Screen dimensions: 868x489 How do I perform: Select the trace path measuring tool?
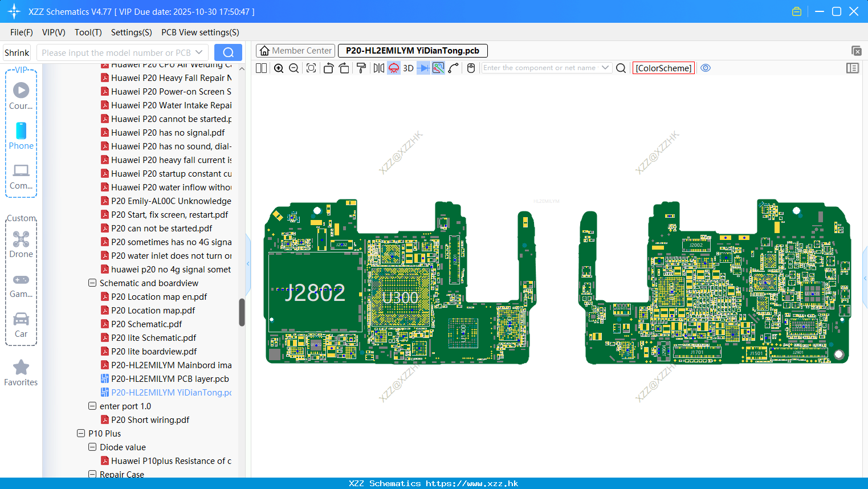click(x=454, y=68)
